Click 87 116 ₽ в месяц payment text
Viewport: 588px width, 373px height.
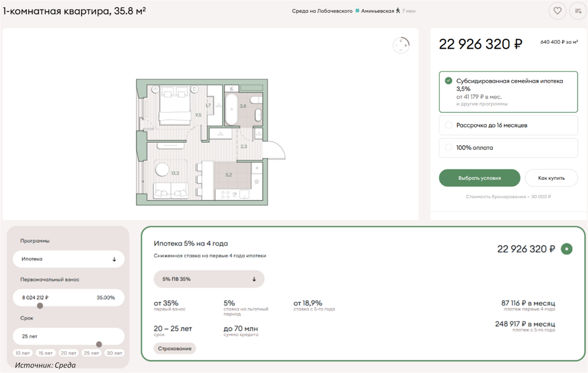pos(528,303)
